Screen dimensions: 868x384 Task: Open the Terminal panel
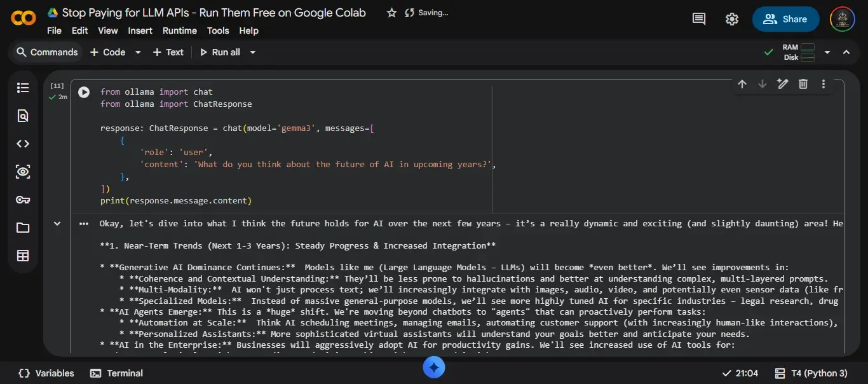[x=116, y=373]
